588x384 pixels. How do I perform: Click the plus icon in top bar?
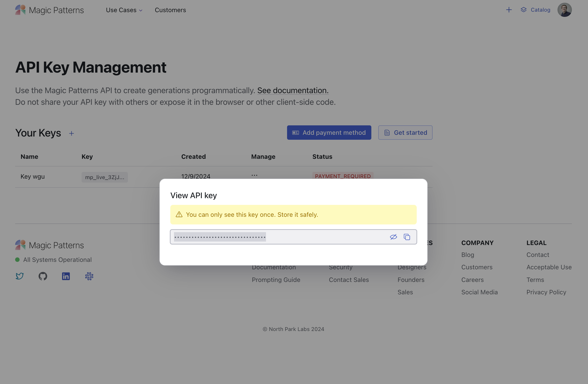click(509, 10)
